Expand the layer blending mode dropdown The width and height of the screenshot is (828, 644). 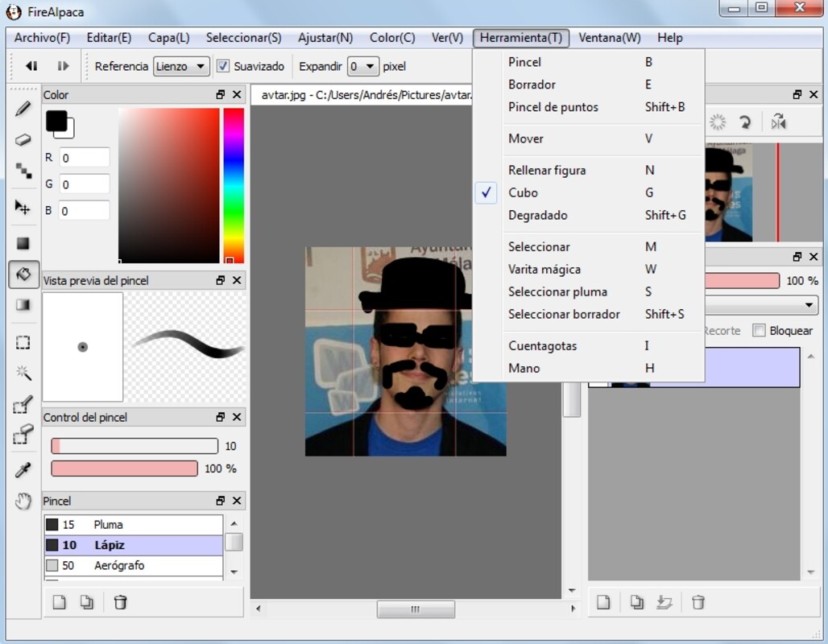coord(761,306)
